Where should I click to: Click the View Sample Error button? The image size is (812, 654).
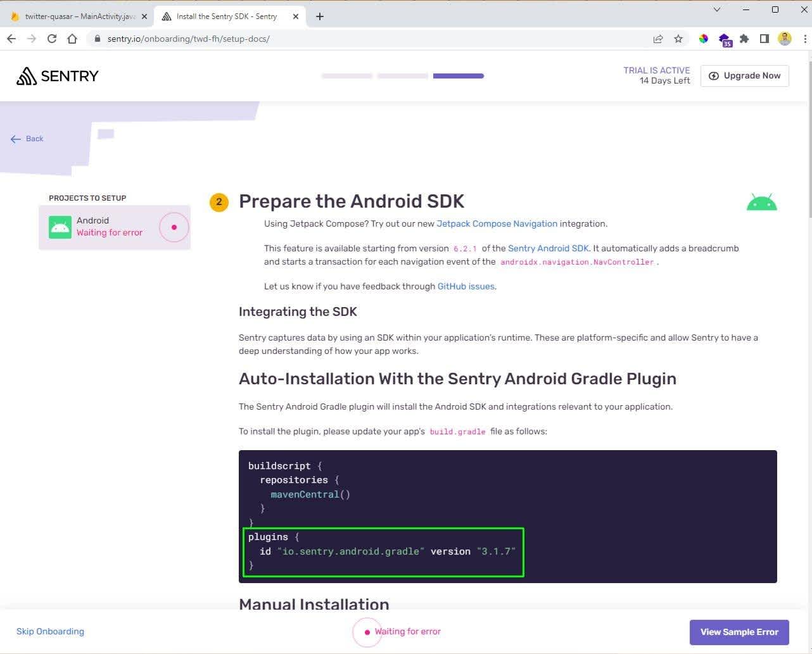point(739,632)
